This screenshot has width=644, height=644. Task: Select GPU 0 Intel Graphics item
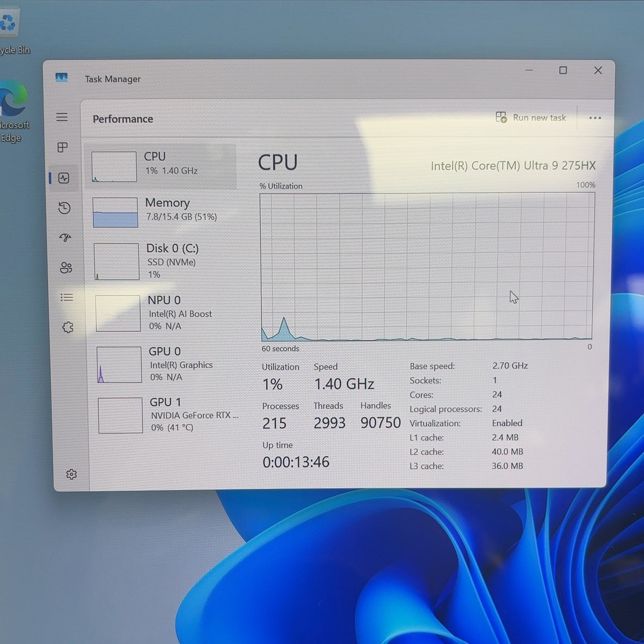pos(165,364)
